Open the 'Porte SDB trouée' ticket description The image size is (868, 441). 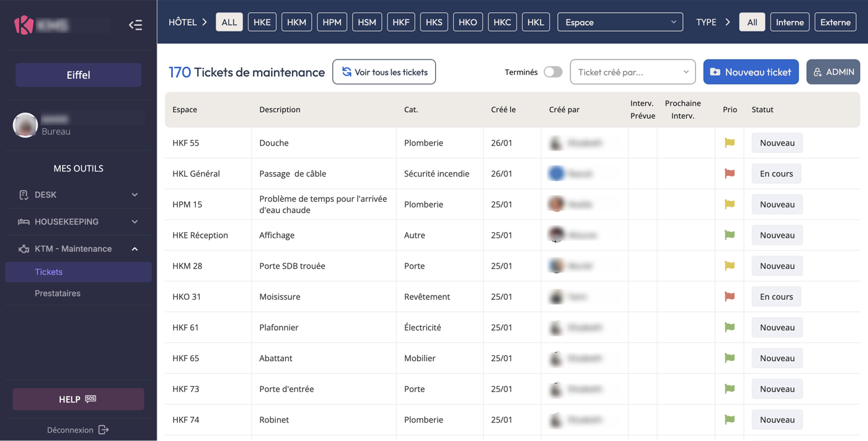coord(292,266)
